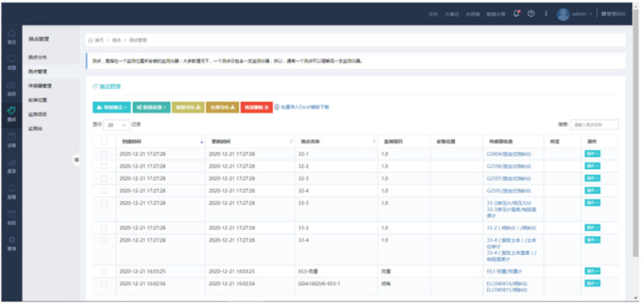Open the 操作 dropdown for row 32-2
Image resolution: width=644 pixels, height=305 pixels.
click(592, 167)
